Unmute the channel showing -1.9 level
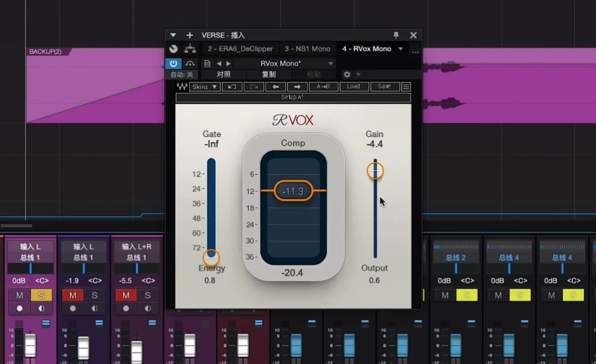 click(x=73, y=295)
